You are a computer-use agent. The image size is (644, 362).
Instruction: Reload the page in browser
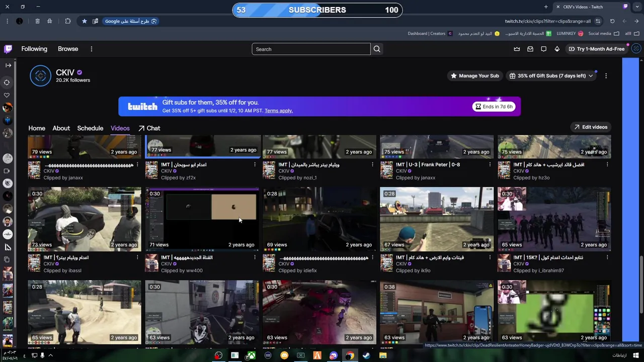coord(612,21)
